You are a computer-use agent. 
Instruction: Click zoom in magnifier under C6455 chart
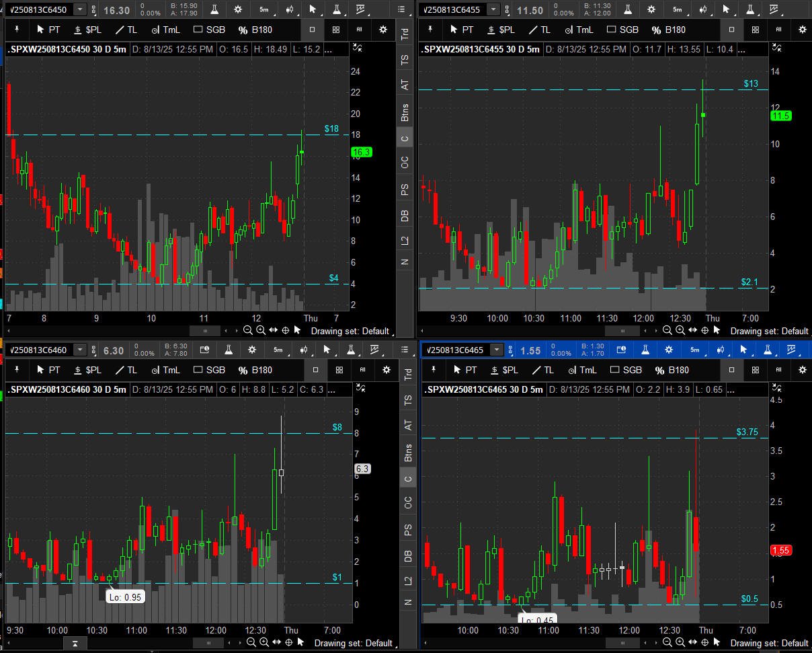[x=680, y=330]
